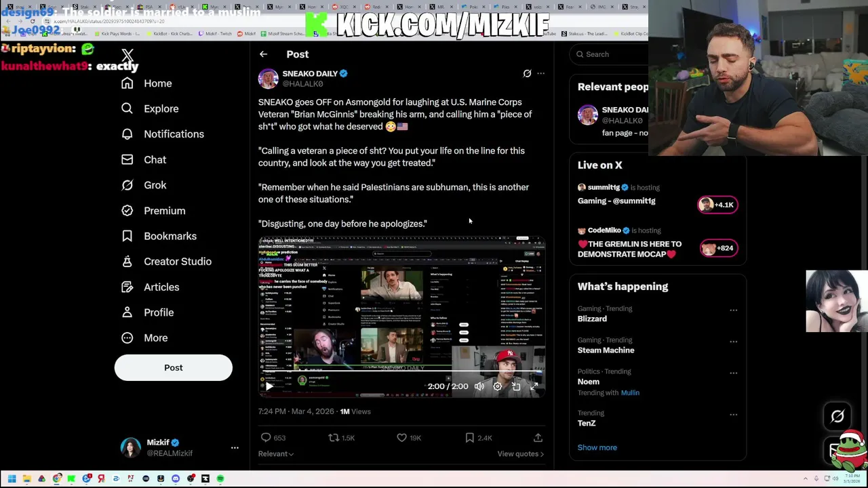Open more options for Blizzard trend
868x488 pixels.
click(x=733, y=310)
